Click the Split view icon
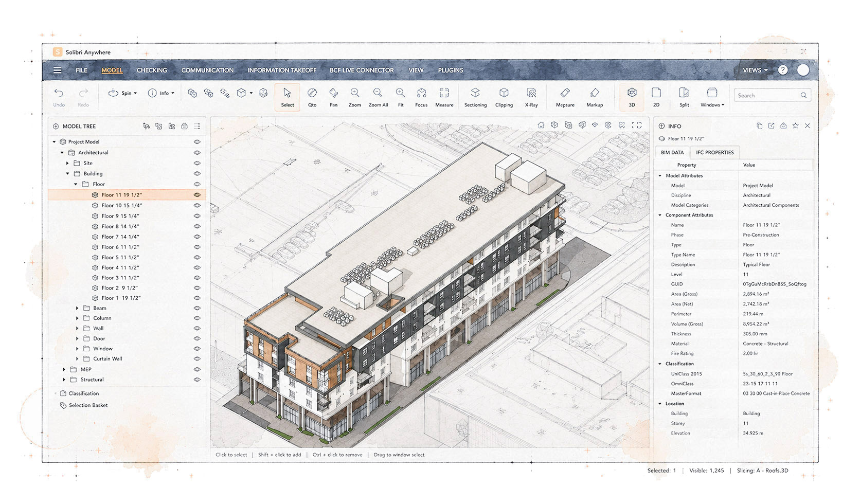Screen dimensions: 860x504 coord(684,97)
